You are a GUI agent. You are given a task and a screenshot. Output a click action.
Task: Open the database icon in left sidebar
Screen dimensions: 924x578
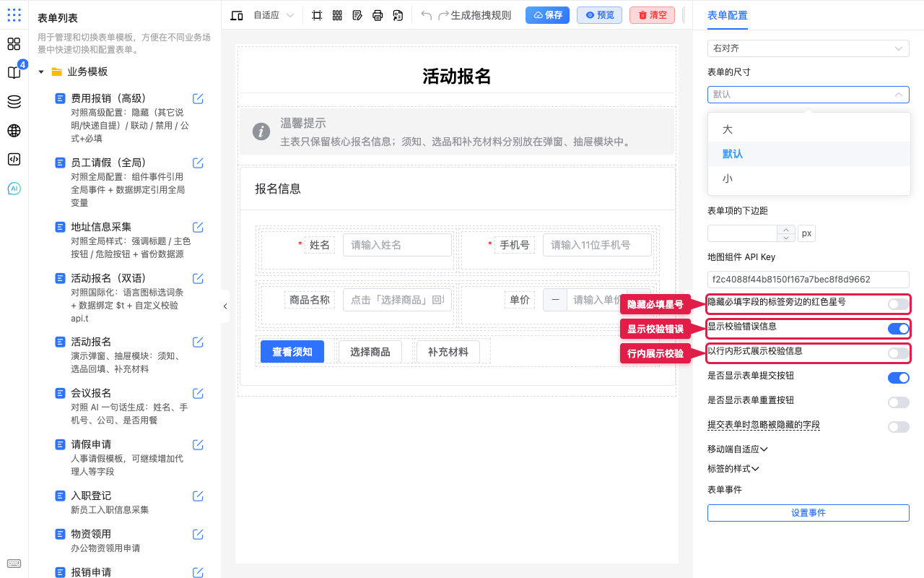pos(14,102)
